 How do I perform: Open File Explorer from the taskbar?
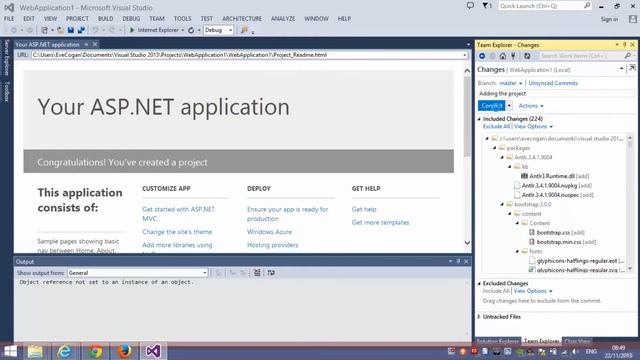35,351
